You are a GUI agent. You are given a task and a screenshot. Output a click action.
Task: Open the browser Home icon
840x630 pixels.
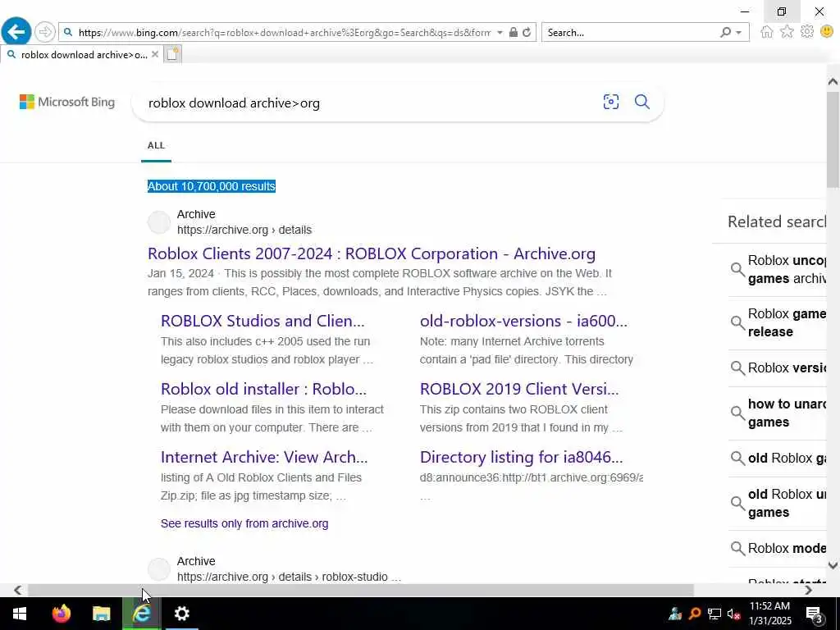click(x=767, y=32)
